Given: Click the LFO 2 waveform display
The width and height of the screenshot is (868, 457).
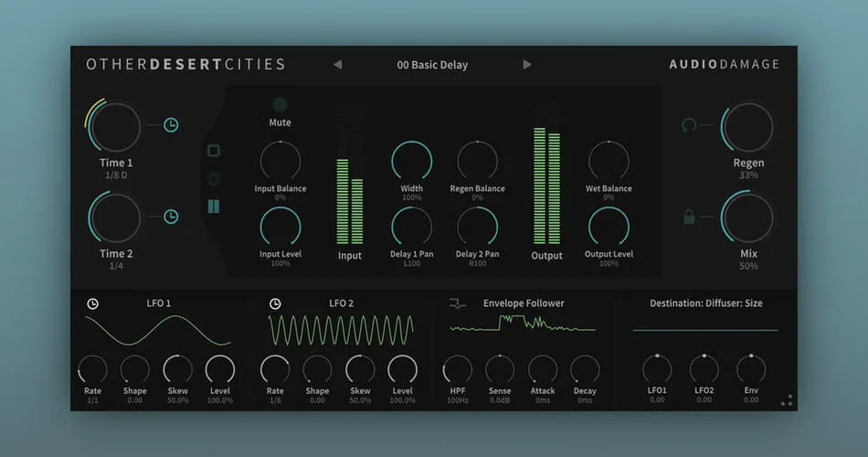Looking at the screenshot, I should (x=341, y=331).
